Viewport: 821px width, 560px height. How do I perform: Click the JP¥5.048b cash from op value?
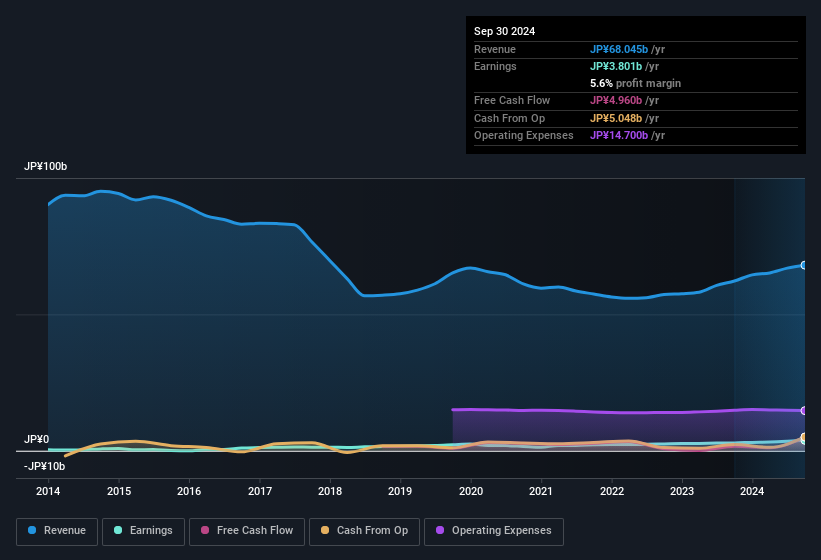[x=616, y=118]
